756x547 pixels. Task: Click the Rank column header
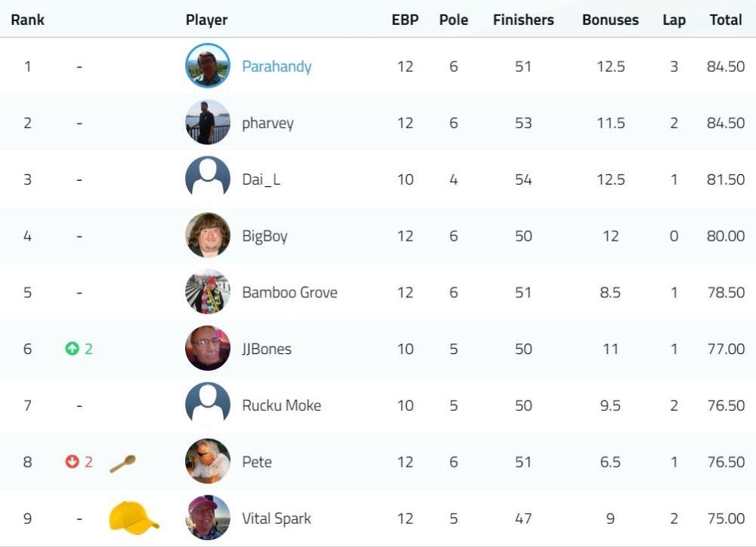pos(27,20)
